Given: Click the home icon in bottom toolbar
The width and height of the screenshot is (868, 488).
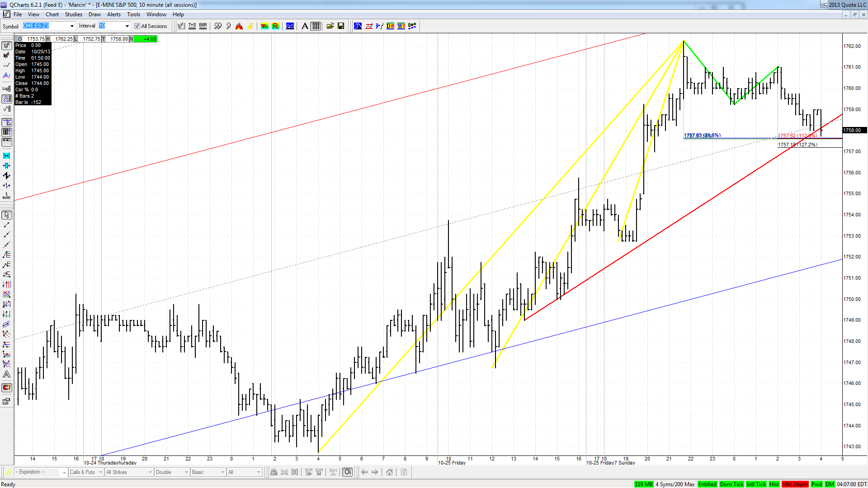Looking at the screenshot, I should tap(389, 472).
